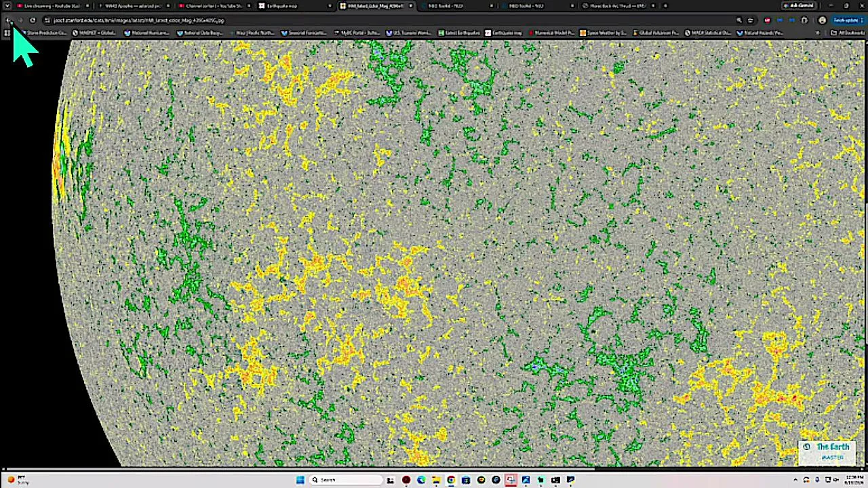868x488 pixels.
Task: Open the All Bookmarks folder
Action: tap(848, 33)
